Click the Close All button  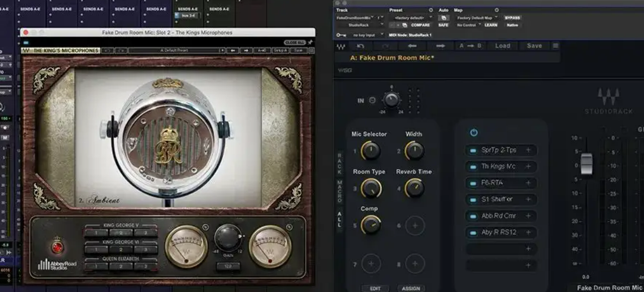pos(294,42)
